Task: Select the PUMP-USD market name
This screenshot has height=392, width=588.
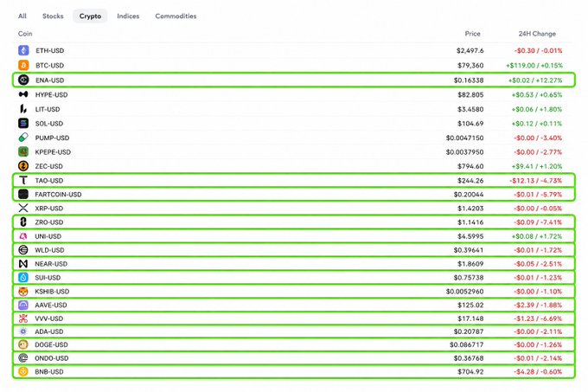Action: (x=52, y=138)
